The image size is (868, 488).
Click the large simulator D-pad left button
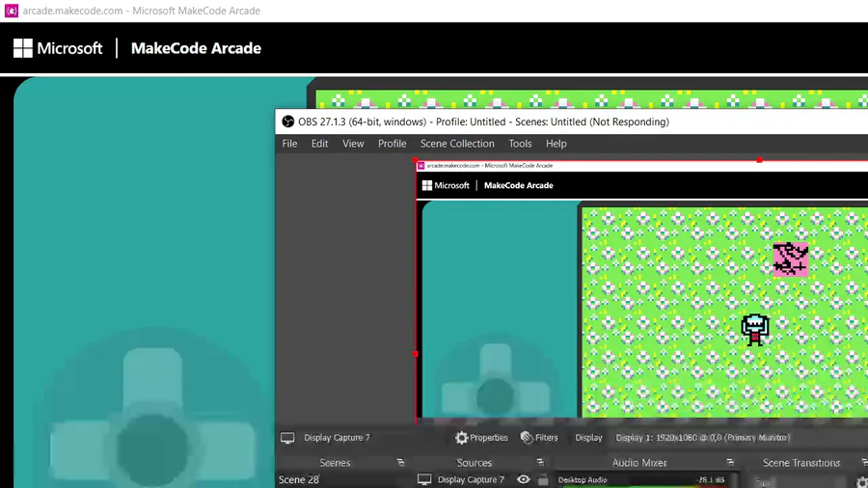click(82, 447)
